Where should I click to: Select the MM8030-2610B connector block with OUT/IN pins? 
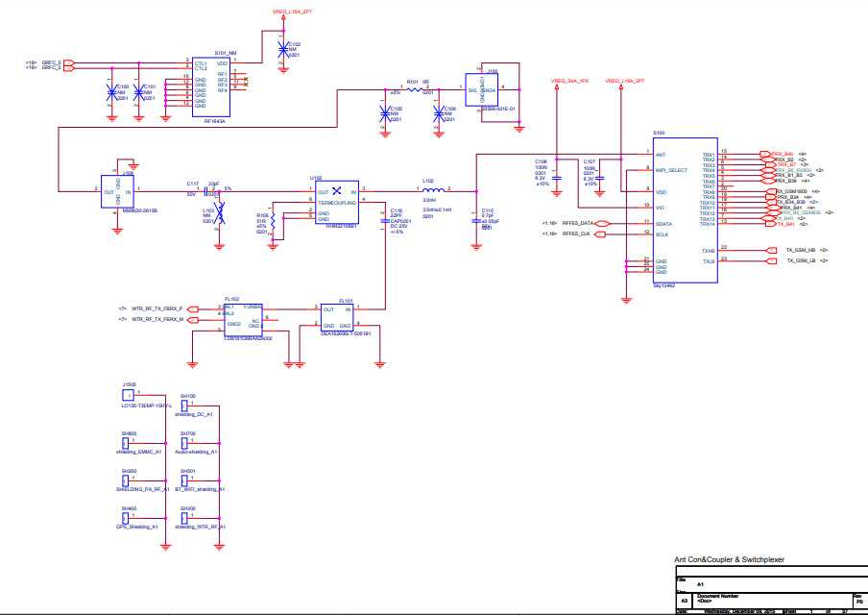117,191
